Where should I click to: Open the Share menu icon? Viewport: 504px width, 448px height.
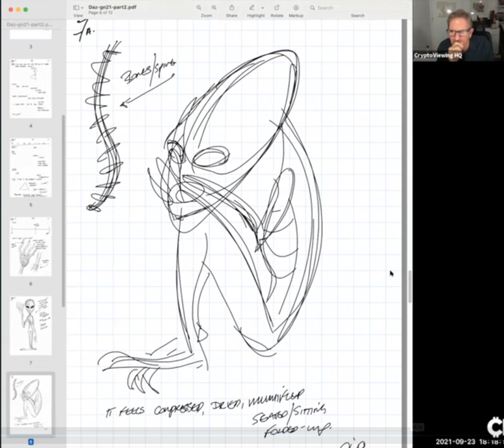tap(232, 8)
